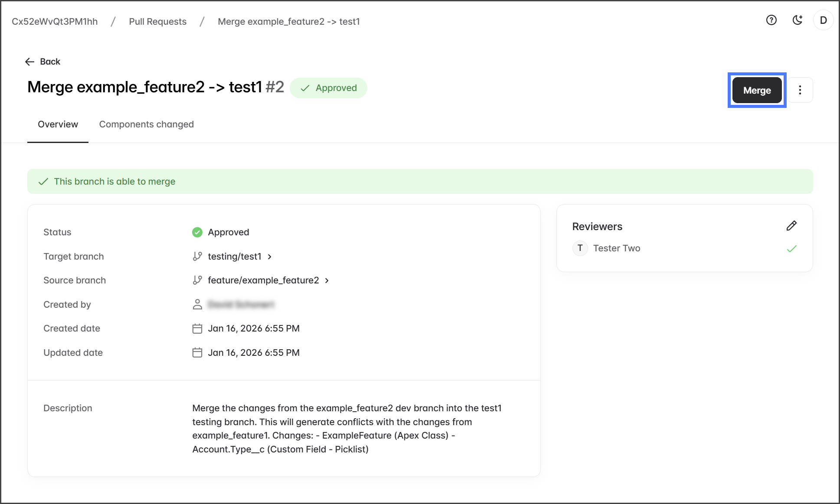
Task: Expand feature/example_feature2 branch chevron
Action: [327, 280]
